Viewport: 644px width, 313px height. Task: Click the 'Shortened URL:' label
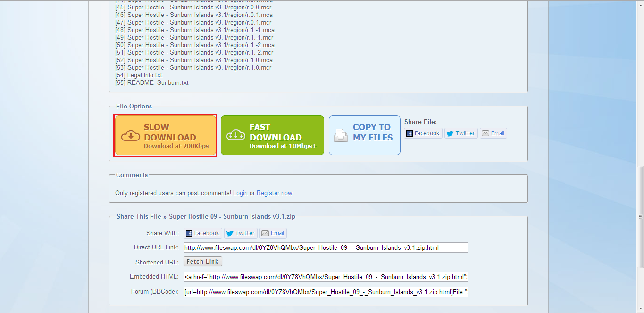point(157,262)
